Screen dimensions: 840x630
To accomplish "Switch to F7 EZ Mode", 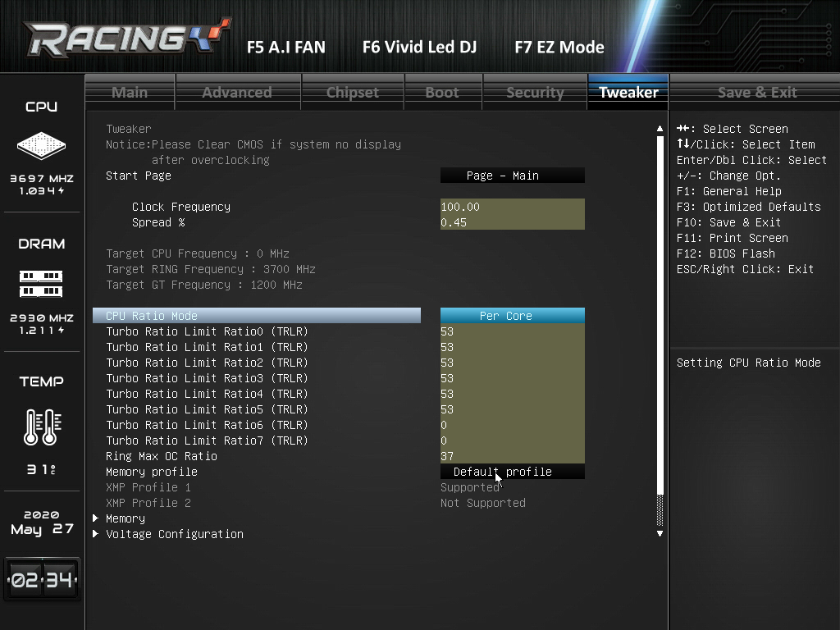I will 559,47.
